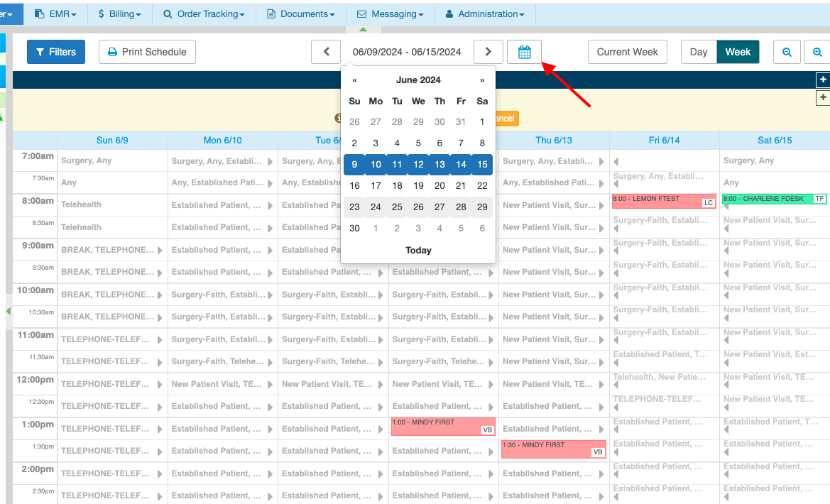
Task: Zoom in the schedule view
Action: click(817, 52)
